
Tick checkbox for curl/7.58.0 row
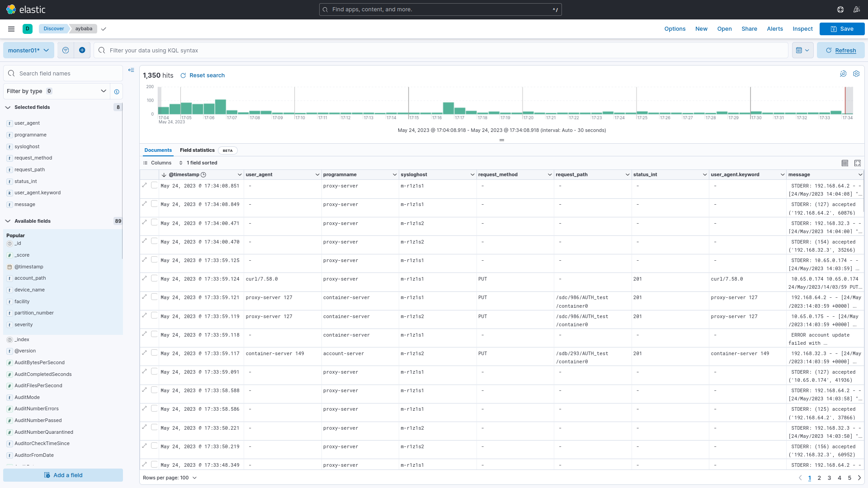(x=154, y=278)
